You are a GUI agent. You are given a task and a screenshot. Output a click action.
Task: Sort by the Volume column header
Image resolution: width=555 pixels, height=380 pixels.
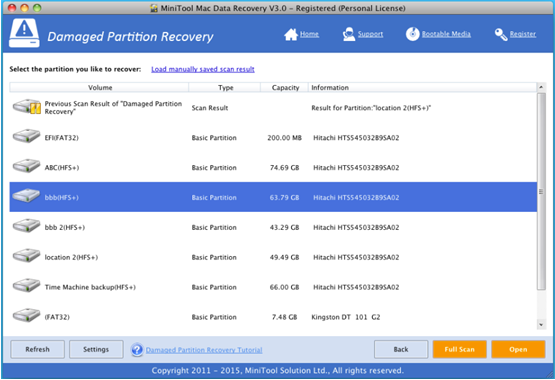click(100, 87)
